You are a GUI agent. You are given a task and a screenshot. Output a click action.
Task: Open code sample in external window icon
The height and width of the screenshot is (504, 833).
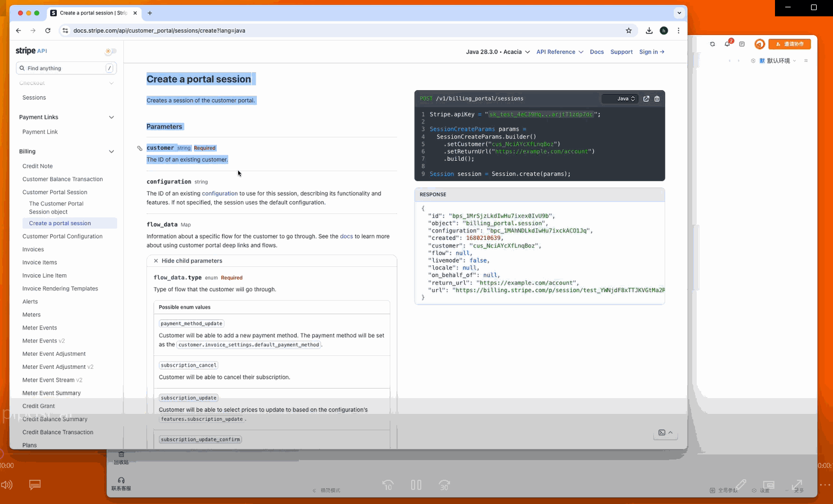pyautogui.click(x=646, y=99)
